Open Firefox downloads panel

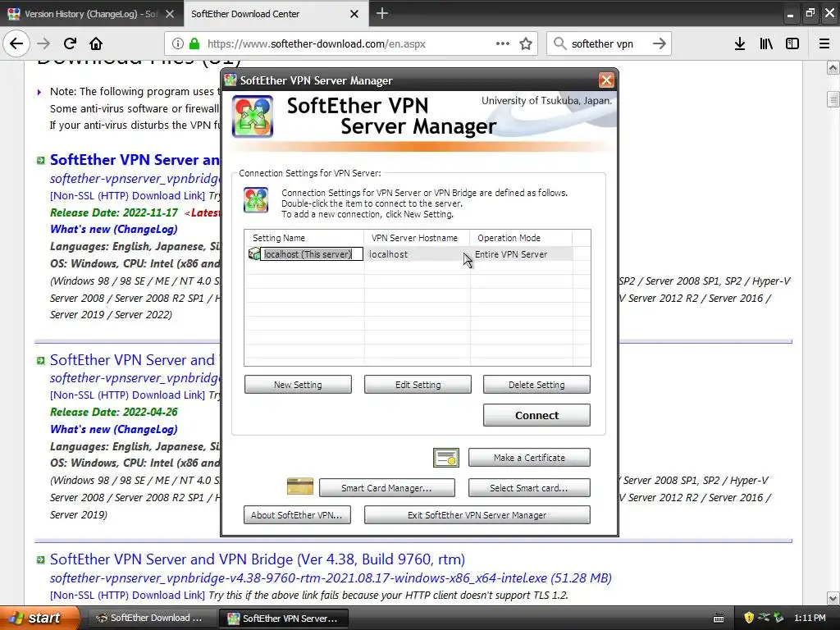[x=740, y=43]
